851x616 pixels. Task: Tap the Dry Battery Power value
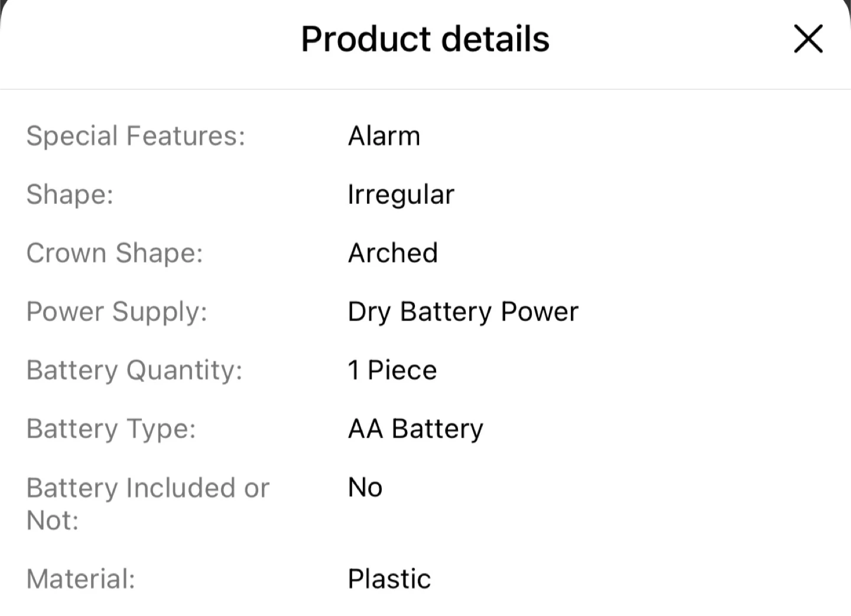pos(463,312)
